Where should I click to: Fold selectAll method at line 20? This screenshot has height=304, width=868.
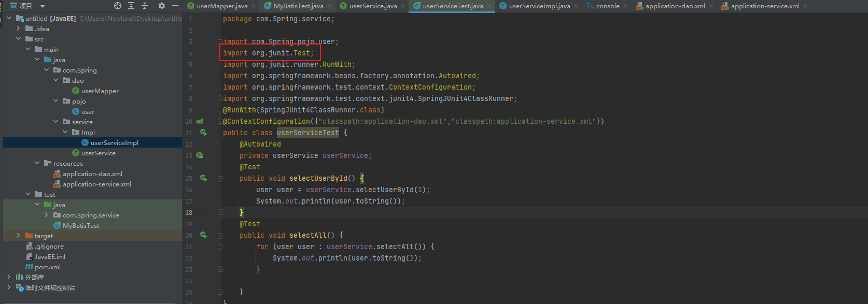[x=220, y=235]
